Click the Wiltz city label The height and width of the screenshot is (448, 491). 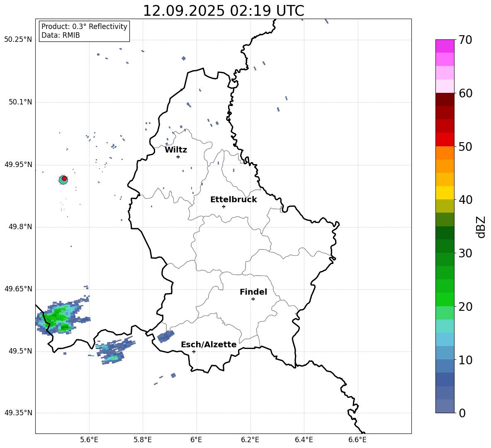click(176, 150)
